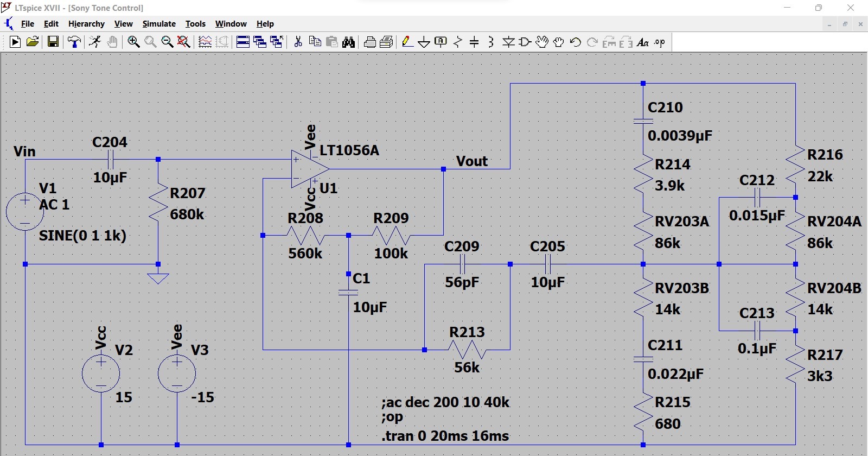
Task: Click the '56pF' value of C209
Action: click(462, 282)
